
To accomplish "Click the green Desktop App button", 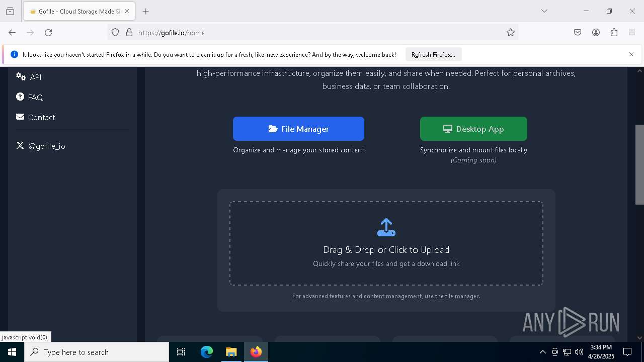I will click(x=473, y=129).
